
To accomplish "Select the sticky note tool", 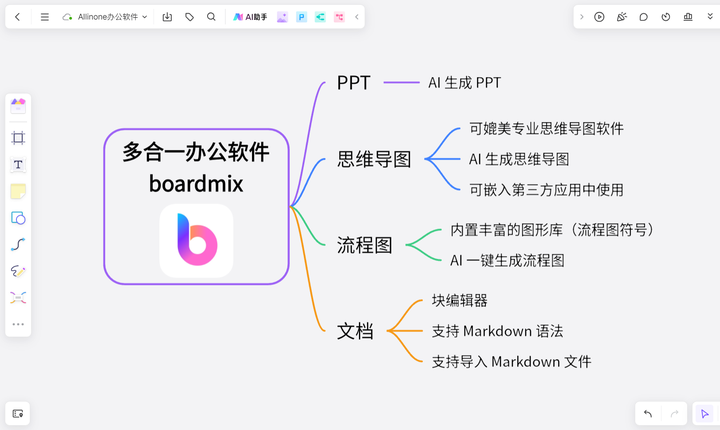I will tap(18, 191).
